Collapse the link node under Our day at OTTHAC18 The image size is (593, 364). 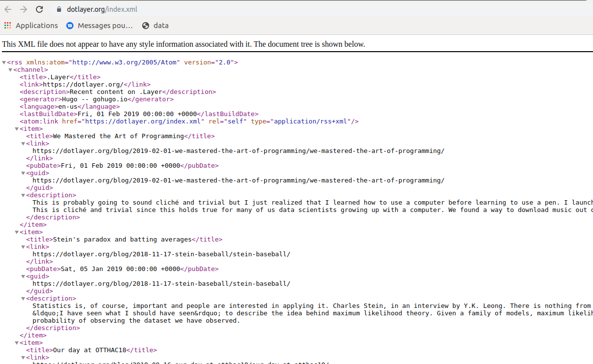tap(23, 358)
